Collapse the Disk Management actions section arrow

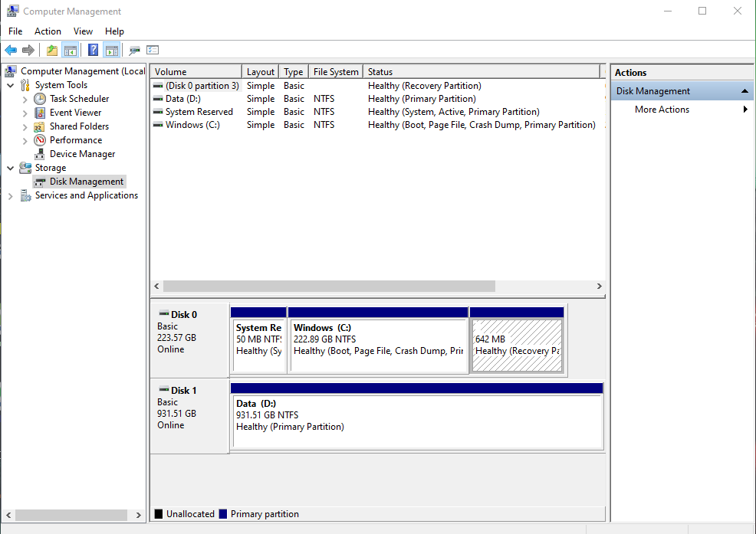coord(744,91)
